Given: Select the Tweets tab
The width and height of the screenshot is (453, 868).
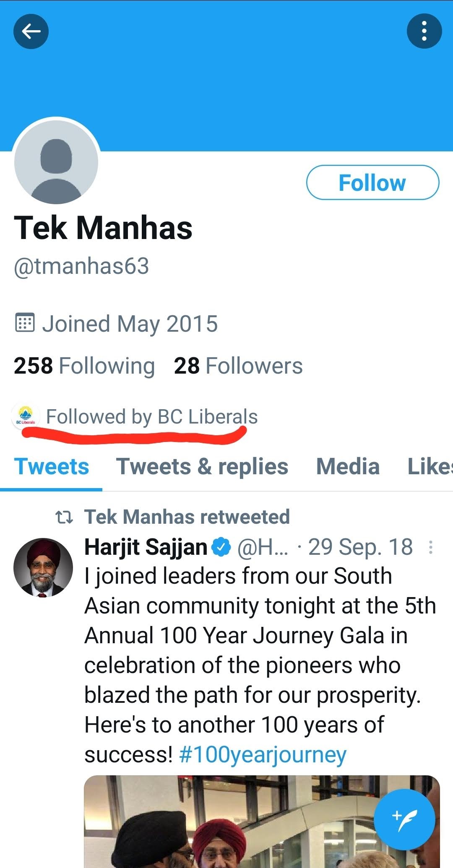Looking at the screenshot, I should tap(51, 467).
